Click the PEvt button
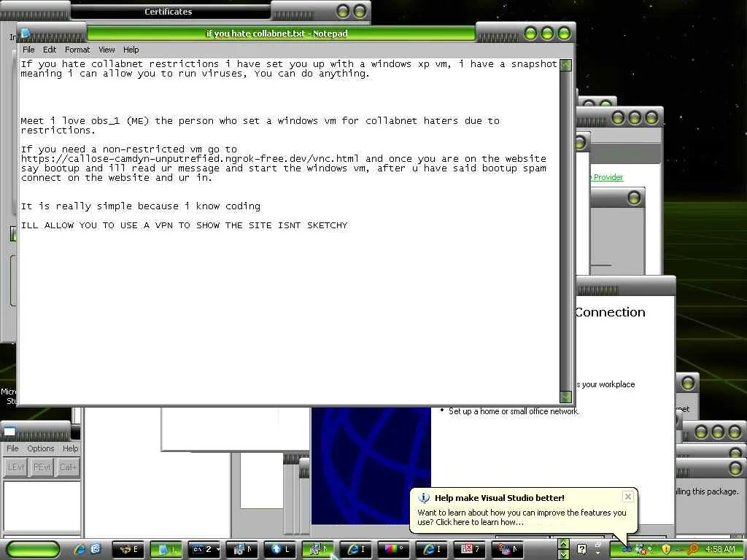This screenshot has width=747, height=560. coord(42,467)
